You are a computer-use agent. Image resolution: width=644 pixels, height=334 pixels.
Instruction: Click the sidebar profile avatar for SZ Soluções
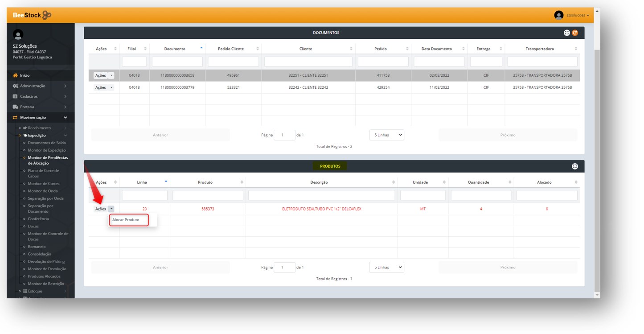point(18,35)
